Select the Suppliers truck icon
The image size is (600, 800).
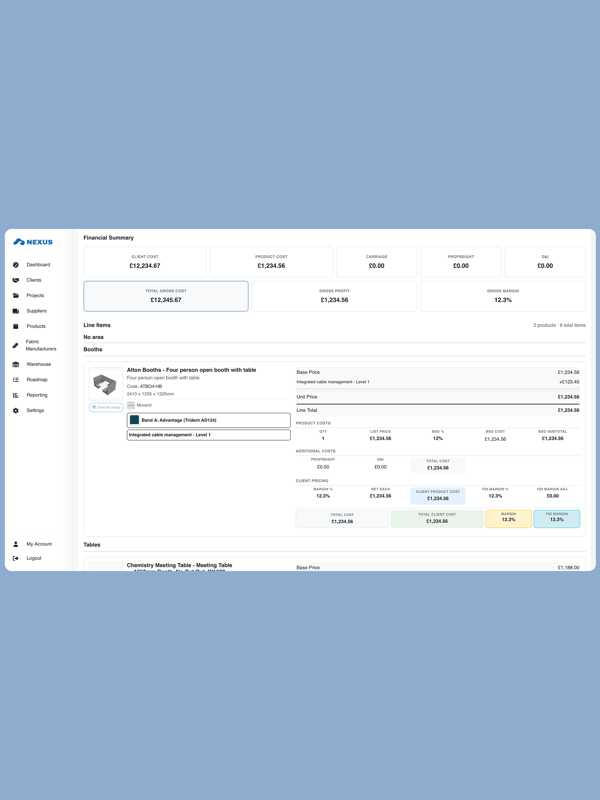pyautogui.click(x=16, y=311)
